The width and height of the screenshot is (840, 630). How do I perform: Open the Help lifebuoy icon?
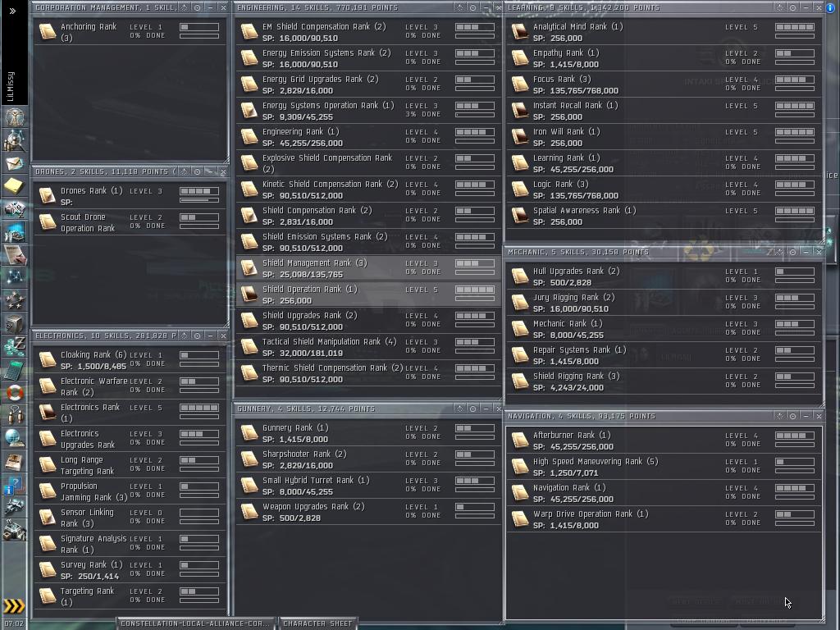pos(15,393)
